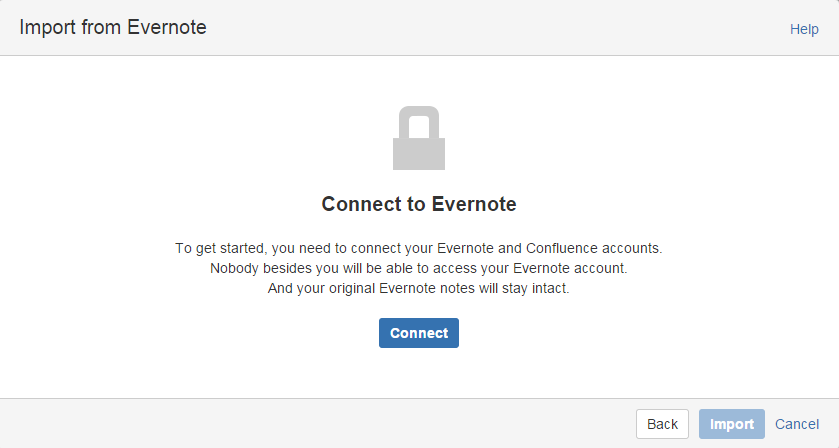
Task: Click the word "intact" ending the description
Action: (x=549, y=289)
